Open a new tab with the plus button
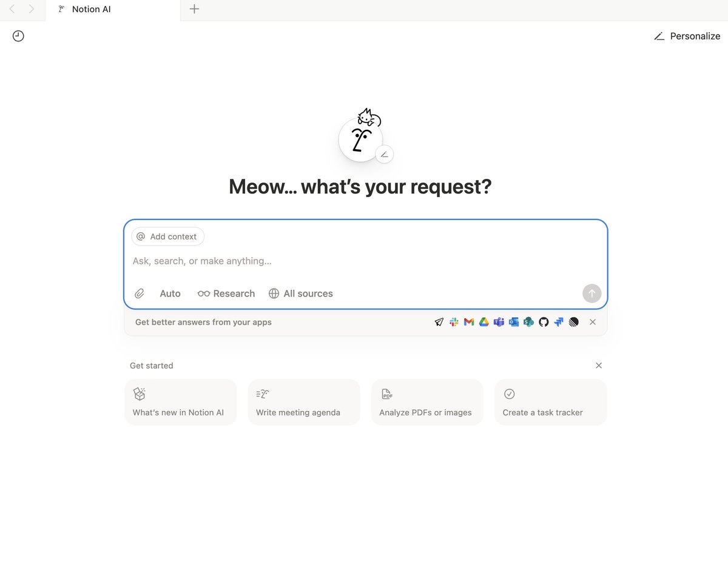Image resolution: width=728 pixels, height=576 pixels. click(194, 9)
